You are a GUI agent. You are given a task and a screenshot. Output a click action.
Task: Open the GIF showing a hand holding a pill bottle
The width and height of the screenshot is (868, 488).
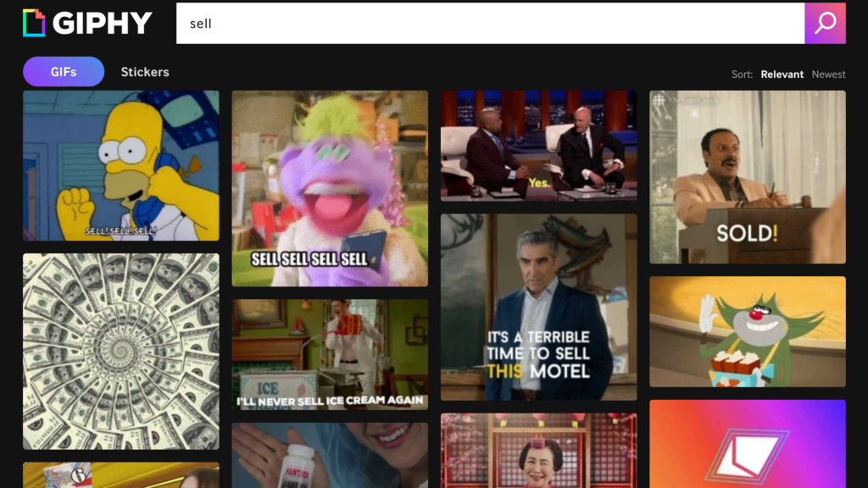330,455
